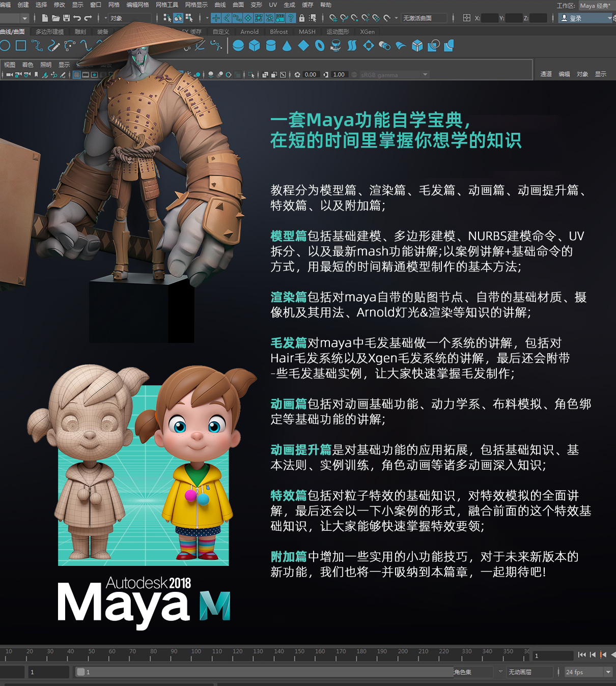The height and width of the screenshot is (686, 616).
Task: Go to start of playback range
Action: point(582,655)
